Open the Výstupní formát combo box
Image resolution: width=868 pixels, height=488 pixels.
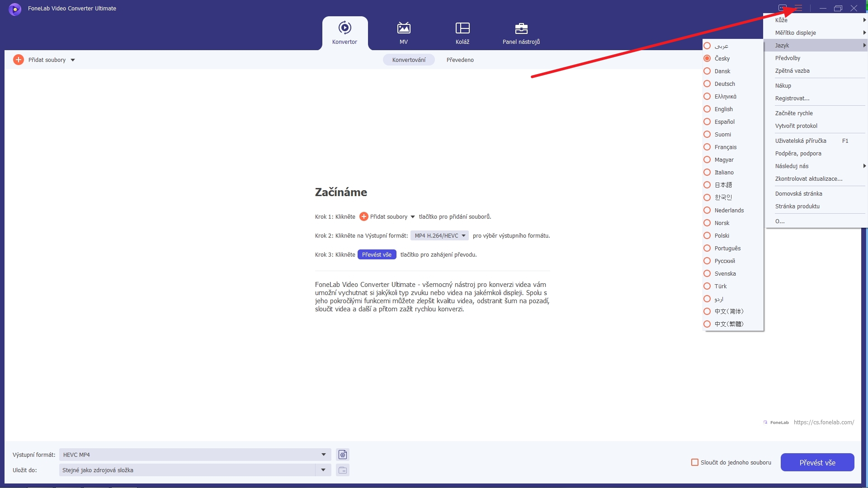[x=195, y=455]
